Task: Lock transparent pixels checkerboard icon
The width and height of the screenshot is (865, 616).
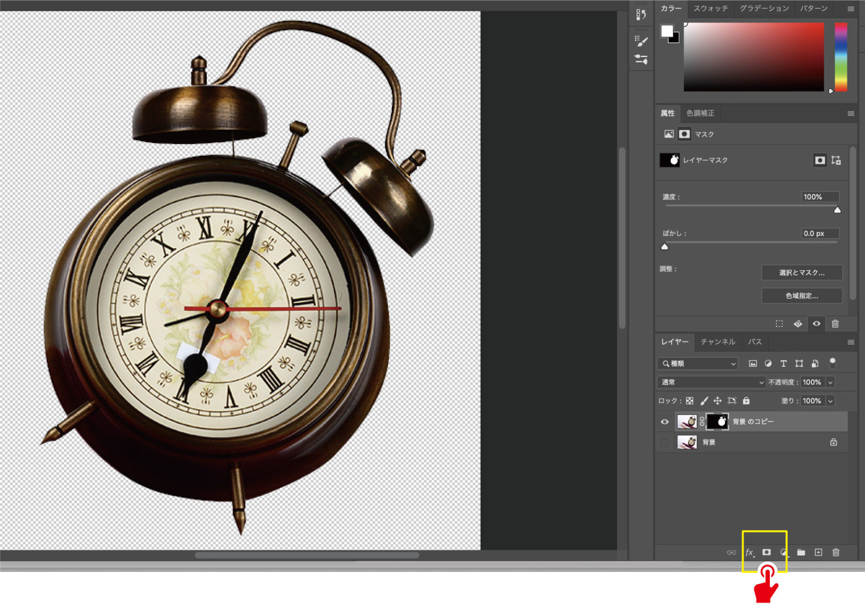Action: coord(689,400)
